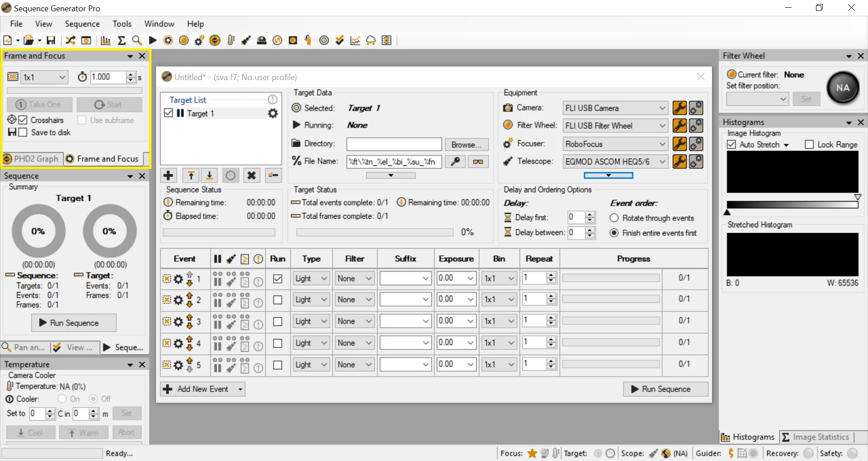Enable Lock Range checkbox
Screen dimensions: 868x461
[x=809, y=145]
